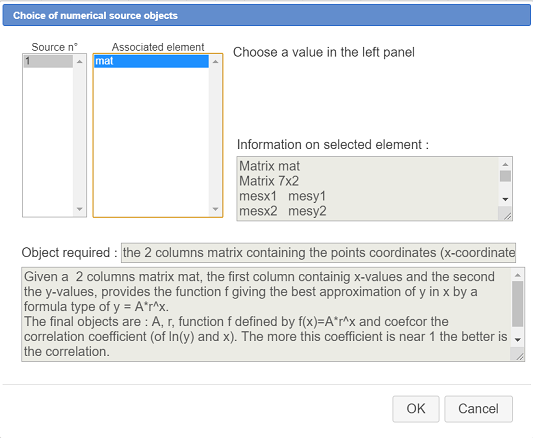Click up arrow of description text scrollbar
The image size is (533, 438).
point(518,275)
